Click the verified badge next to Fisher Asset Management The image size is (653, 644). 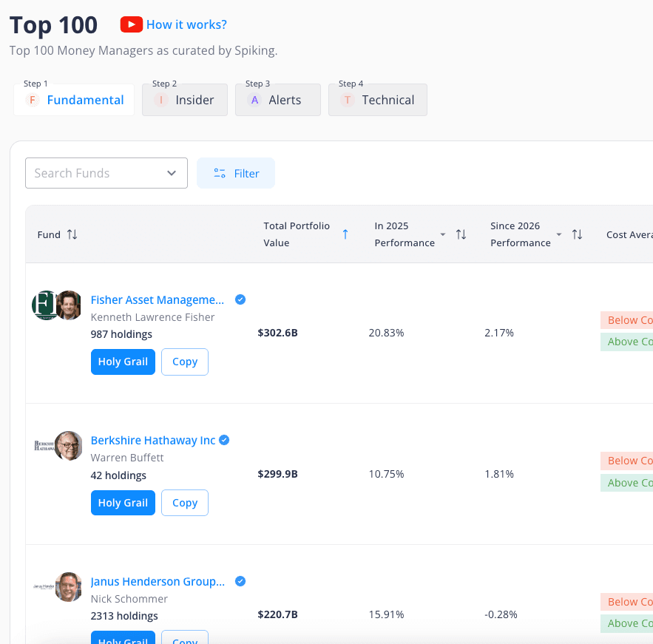click(x=240, y=299)
